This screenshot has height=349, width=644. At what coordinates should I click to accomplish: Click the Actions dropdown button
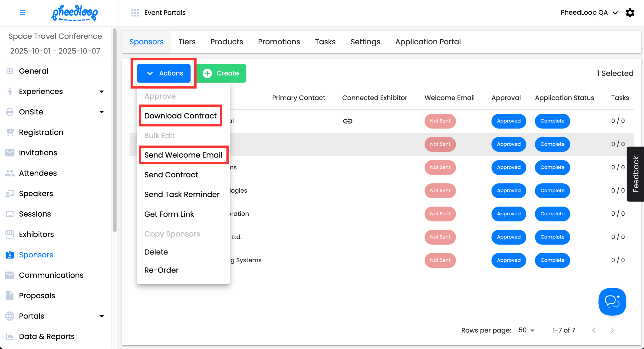tap(164, 73)
